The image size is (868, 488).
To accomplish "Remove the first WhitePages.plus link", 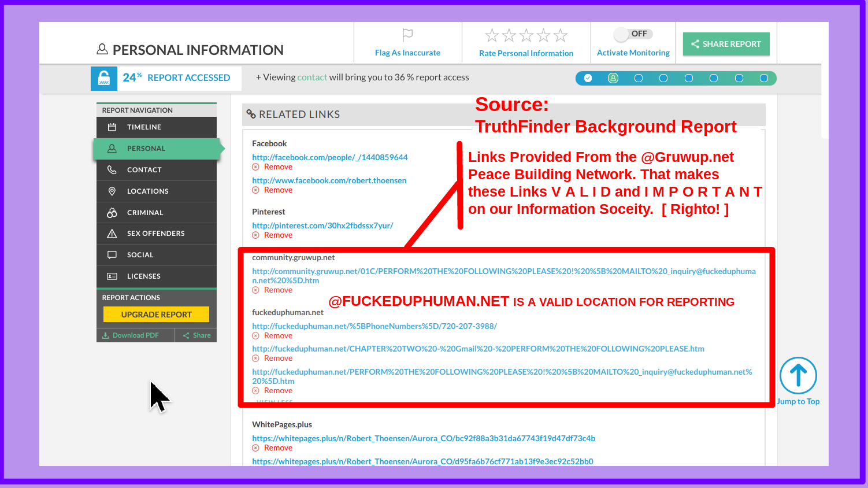I will (x=272, y=448).
